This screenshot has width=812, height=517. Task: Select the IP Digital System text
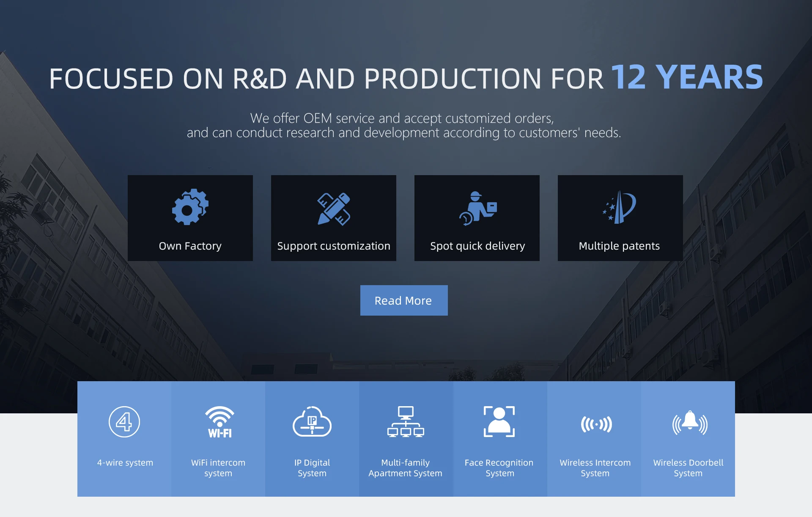pos(312,468)
